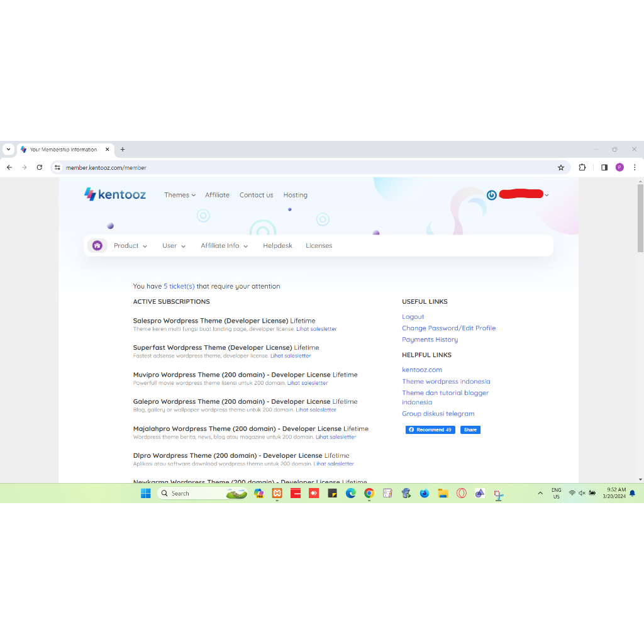Open Lihat salesletter for Majalahpro theme
The image size is (644, 644).
click(x=336, y=437)
